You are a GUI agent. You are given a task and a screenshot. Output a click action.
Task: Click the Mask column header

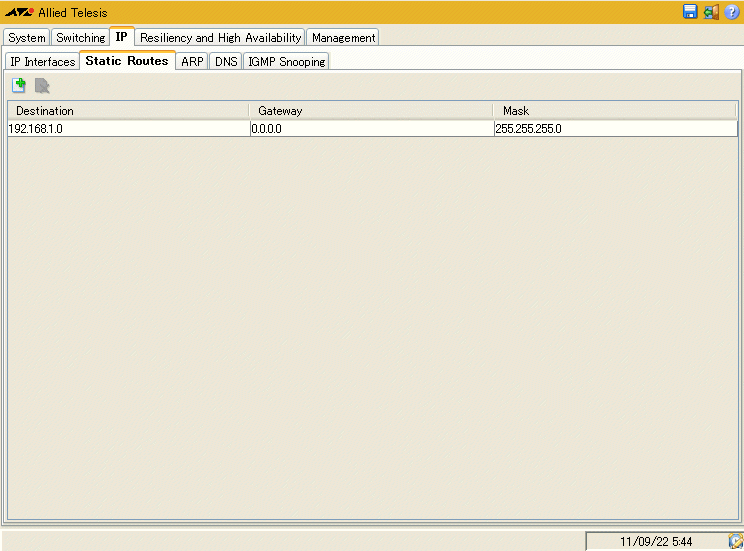click(x=615, y=111)
